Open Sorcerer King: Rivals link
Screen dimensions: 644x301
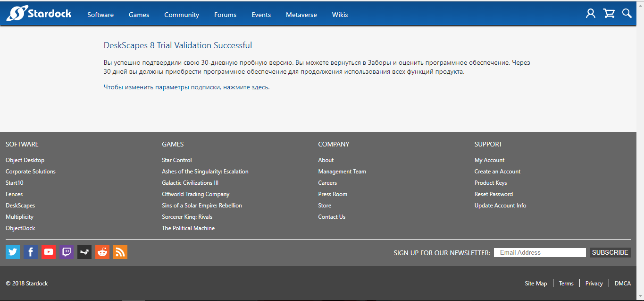[x=187, y=217]
